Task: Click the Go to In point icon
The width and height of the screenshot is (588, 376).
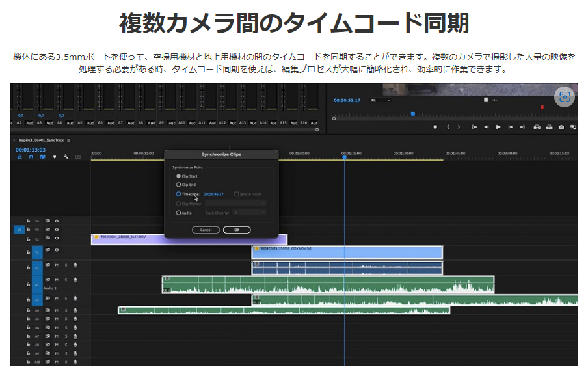Action: (475, 127)
